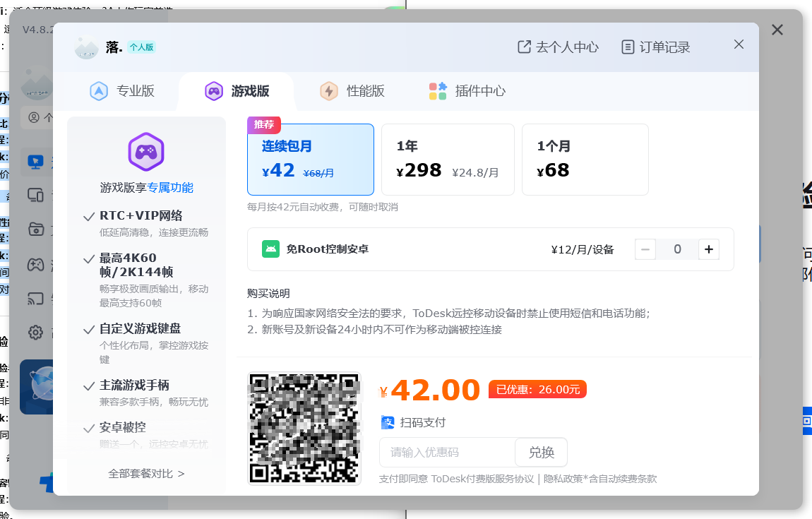Image resolution: width=812 pixels, height=519 pixels.
Task: Increase 免Root控制安卓 device count
Action: click(709, 249)
